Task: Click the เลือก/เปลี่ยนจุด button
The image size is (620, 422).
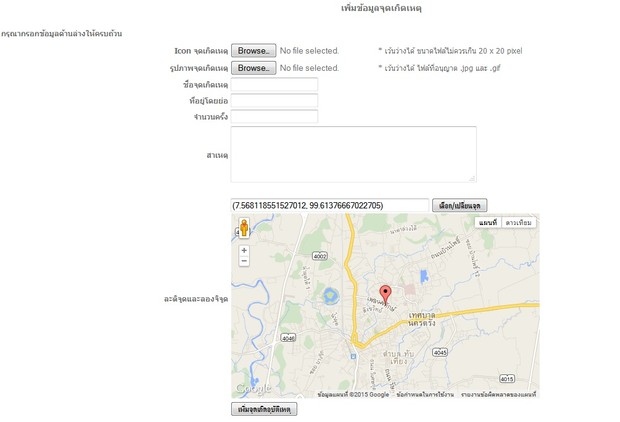Action: click(459, 206)
